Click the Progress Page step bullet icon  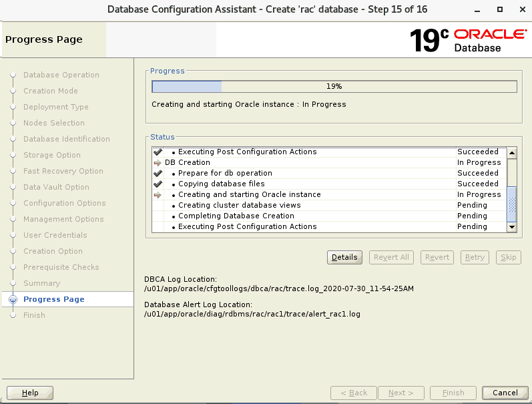[13, 299]
